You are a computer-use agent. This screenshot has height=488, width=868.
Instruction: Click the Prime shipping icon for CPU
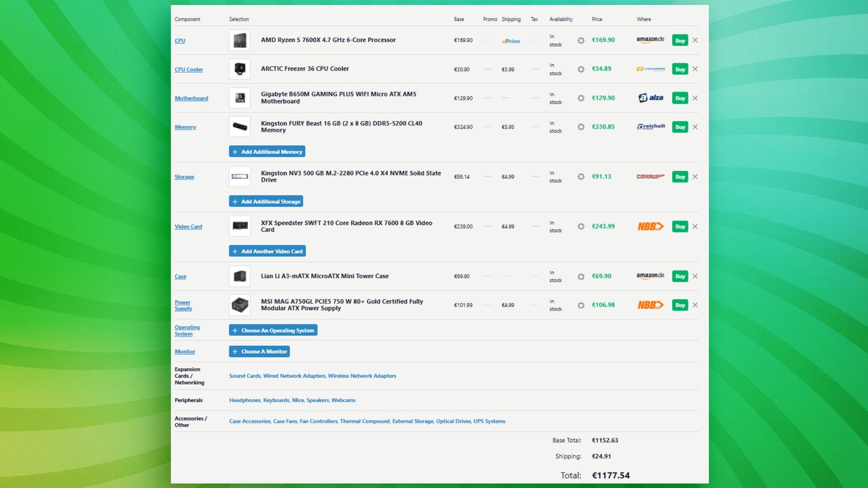point(511,41)
